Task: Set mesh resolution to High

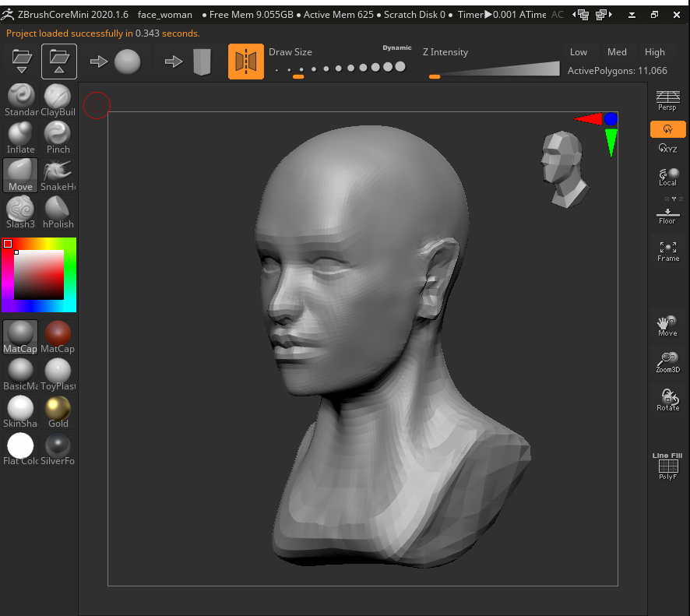Action: click(x=655, y=52)
